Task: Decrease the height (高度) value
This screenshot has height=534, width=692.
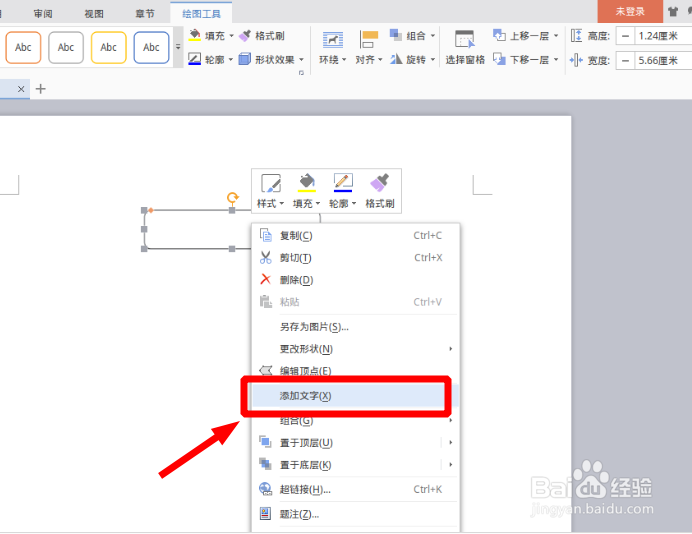Action: click(x=625, y=36)
